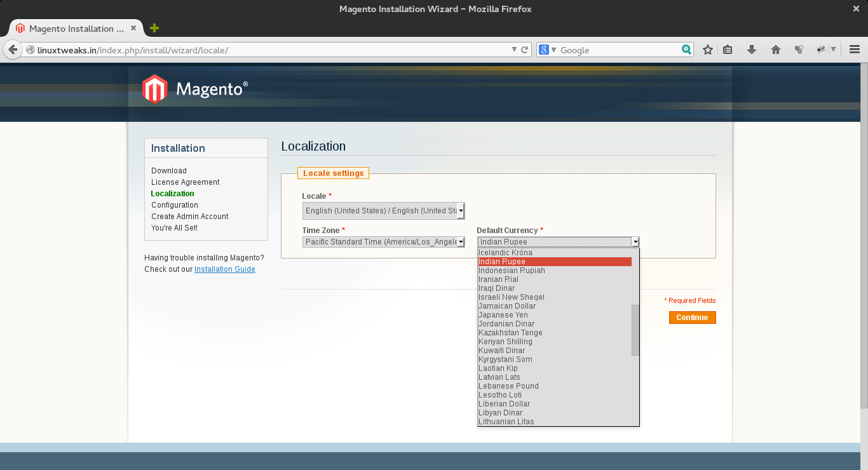Screen dimensions: 868x470
Task: Click the currency list scrollbar thumb
Action: (x=635, y=330)
